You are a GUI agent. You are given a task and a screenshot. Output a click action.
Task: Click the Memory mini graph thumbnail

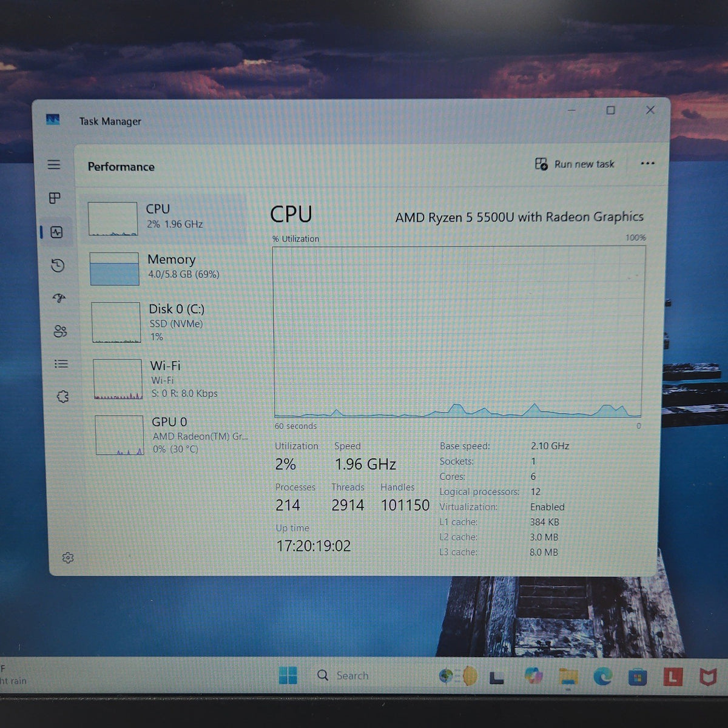[114, 269]
